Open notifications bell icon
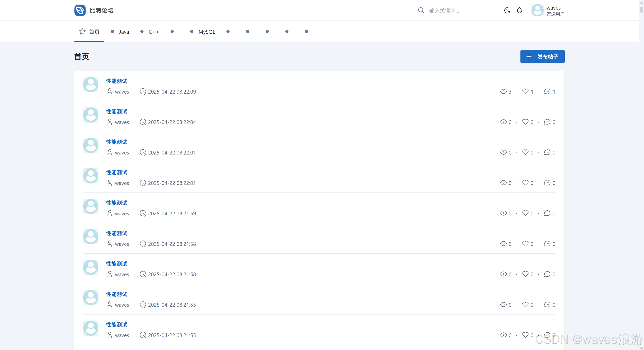The height and width of the screenshot is (350, 644). 519,10
